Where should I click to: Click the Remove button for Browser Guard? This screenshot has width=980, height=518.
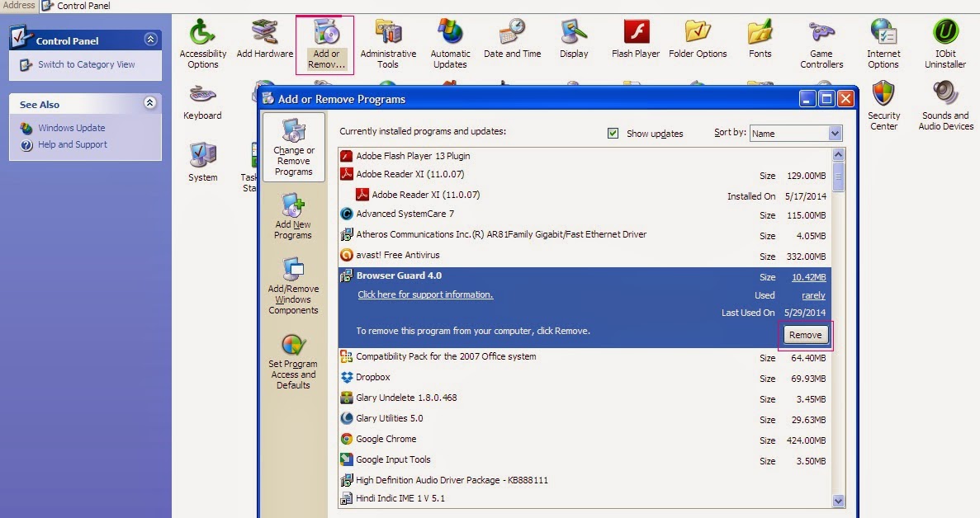[805, 335]
